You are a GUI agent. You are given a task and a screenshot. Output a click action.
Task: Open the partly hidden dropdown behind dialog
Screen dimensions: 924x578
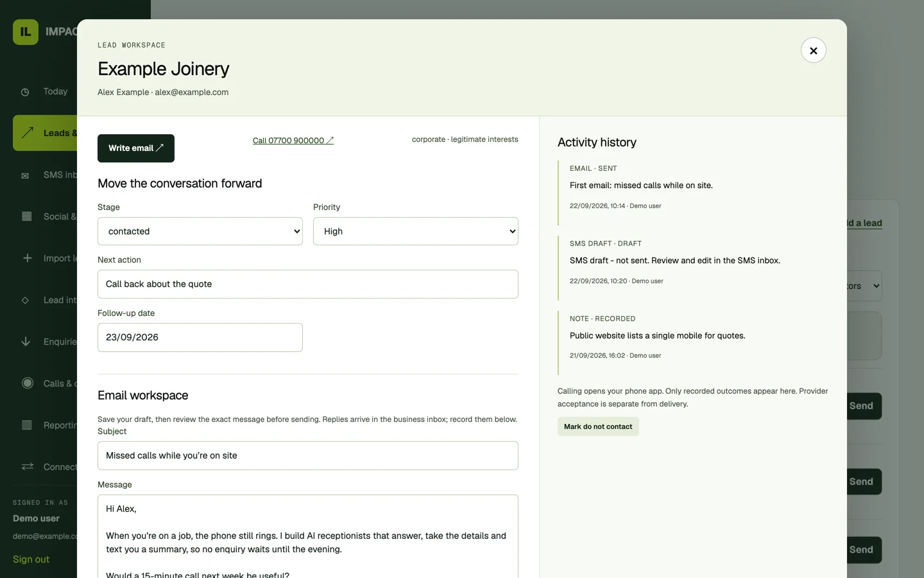pyautogui.click(x=864, y=286)
